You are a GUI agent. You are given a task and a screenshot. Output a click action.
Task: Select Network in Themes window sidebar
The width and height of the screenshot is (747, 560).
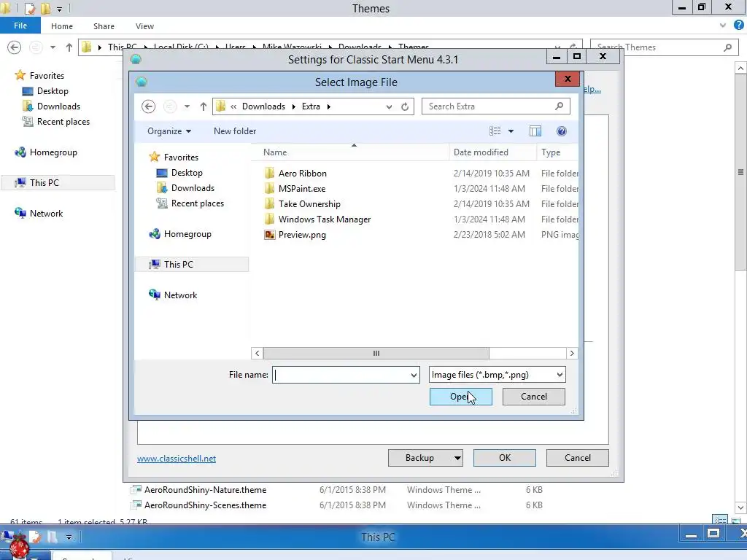(46, 214)
